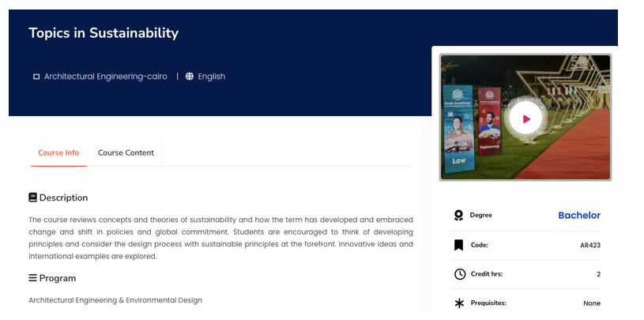The image size is (644, 320).
Task: Click the Code bookmark icon
Action: point(459,245)
